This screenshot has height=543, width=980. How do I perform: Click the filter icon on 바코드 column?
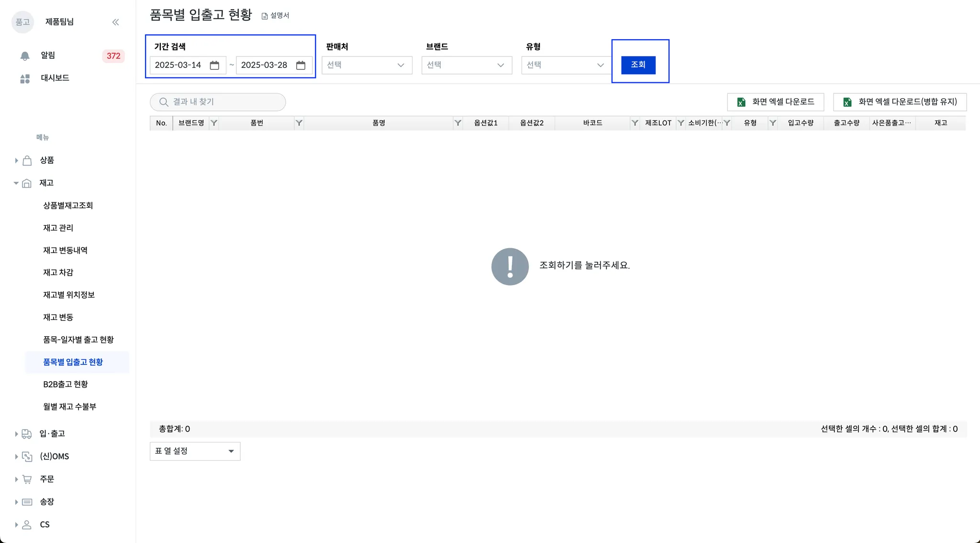[635, 123]
